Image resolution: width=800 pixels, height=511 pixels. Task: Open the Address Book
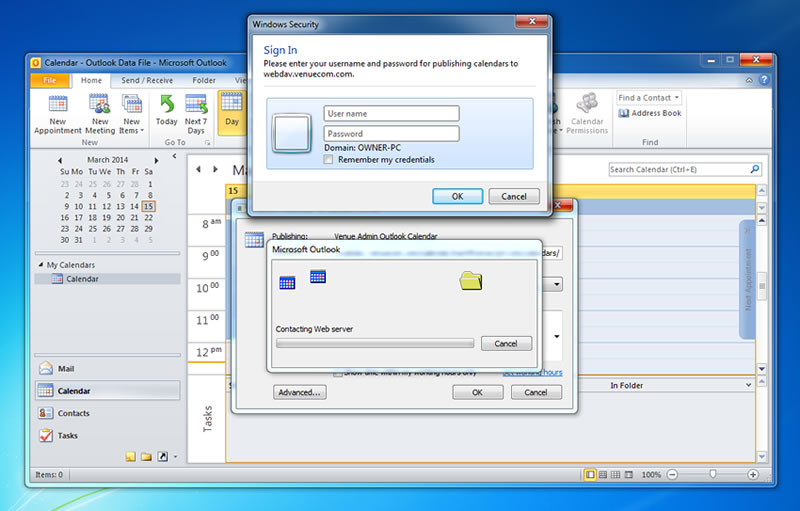tap(650, 113)
